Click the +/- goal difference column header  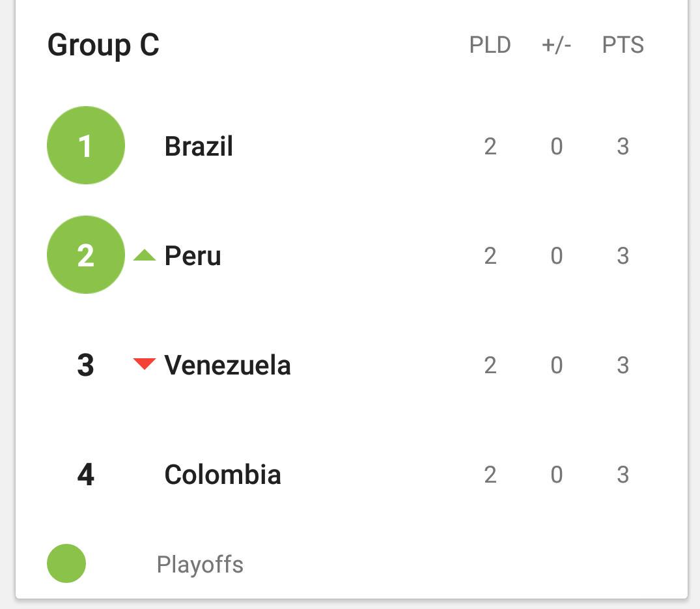556,46
